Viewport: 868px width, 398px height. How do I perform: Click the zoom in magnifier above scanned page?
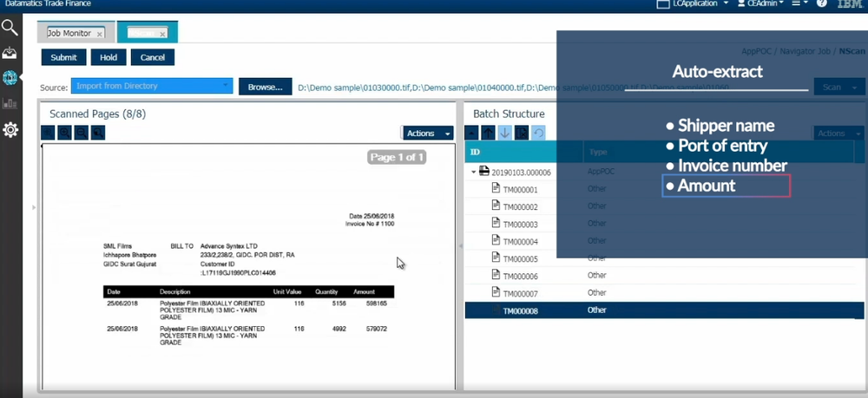65,133
